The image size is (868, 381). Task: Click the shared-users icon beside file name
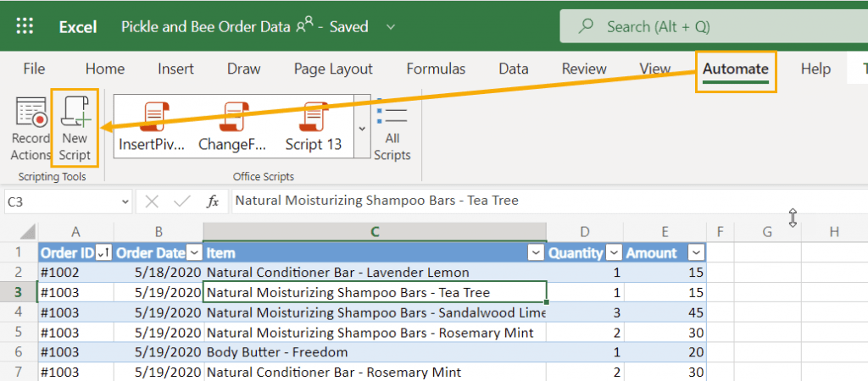click(304, 25)
